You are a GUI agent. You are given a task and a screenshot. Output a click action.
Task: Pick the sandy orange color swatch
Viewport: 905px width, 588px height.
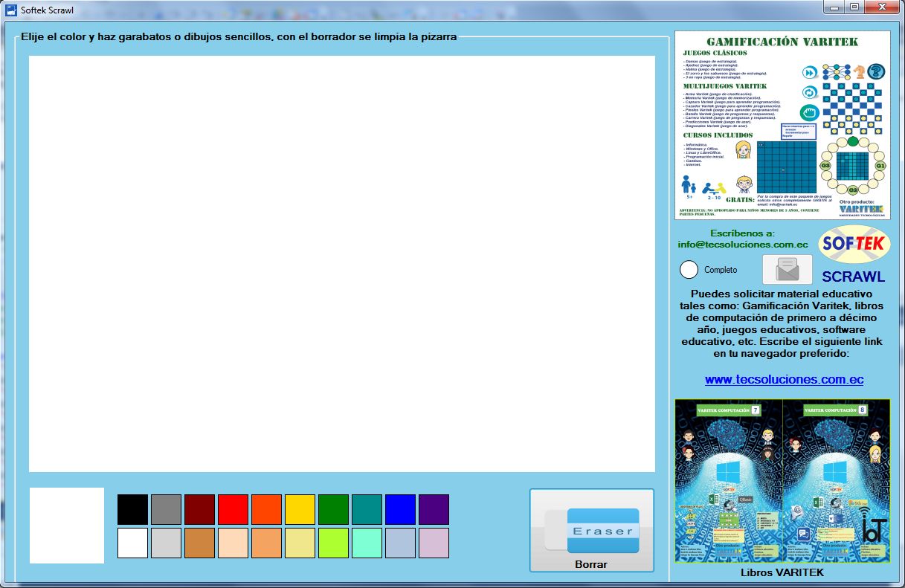(x=267, y=543)
